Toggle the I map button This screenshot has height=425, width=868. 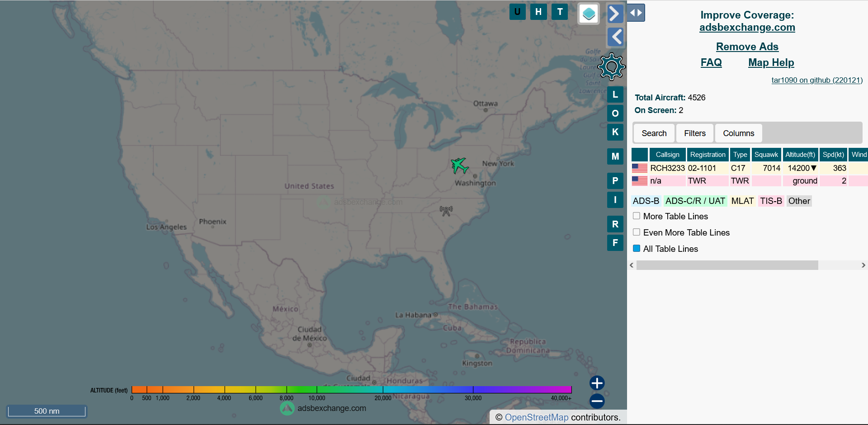click(615, 199)
